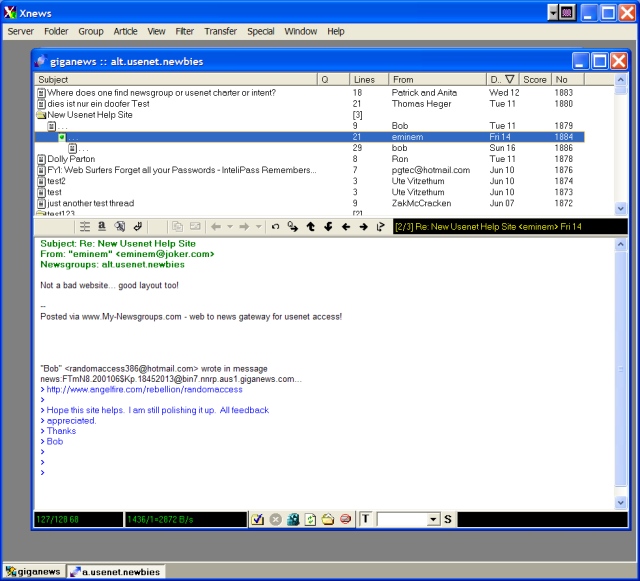The height and width of the screenshot is (581, 640).
Task: Click the headers list icon in article toolbar
Action: point(85,227)
